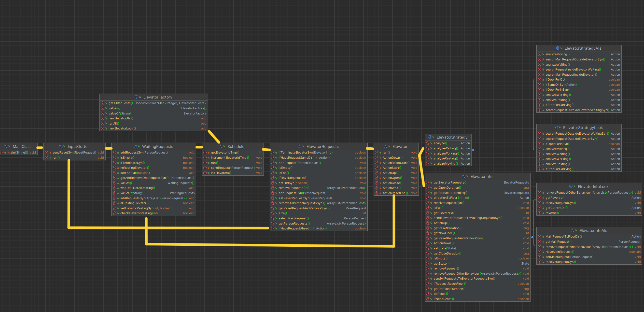This screenshot has width=644, height=312.
Task: Select waitUntilNotAllResting() in WaitingRequests
Action: click(138, 188)
